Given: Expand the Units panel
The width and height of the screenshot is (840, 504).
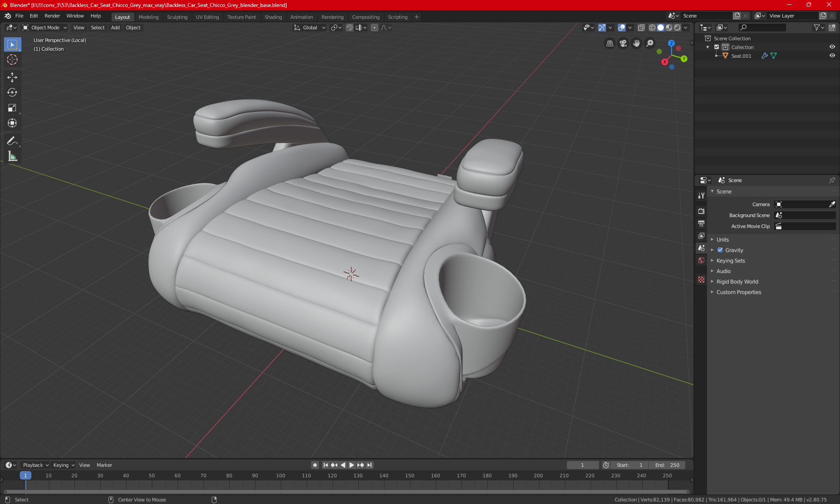Looking at the screenshot, I should [x=722, y=240].
